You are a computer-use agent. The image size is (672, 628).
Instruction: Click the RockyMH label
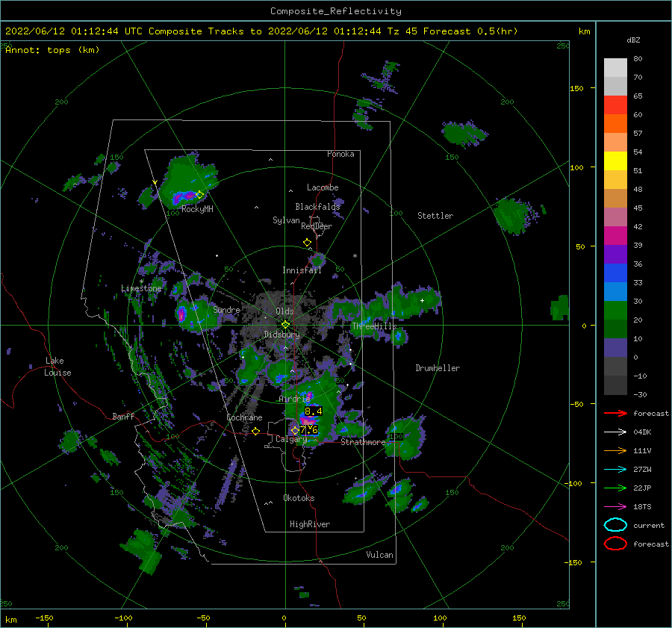point(197,209)
